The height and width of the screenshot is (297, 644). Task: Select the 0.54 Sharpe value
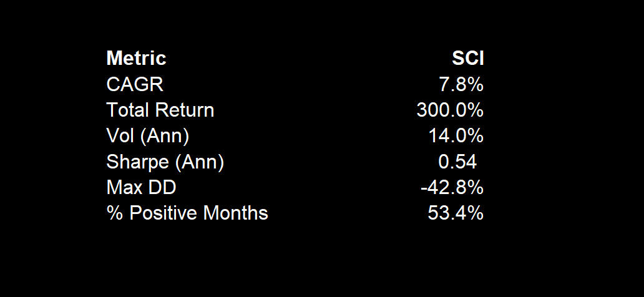pyautogui.click(x=457, y=162)
